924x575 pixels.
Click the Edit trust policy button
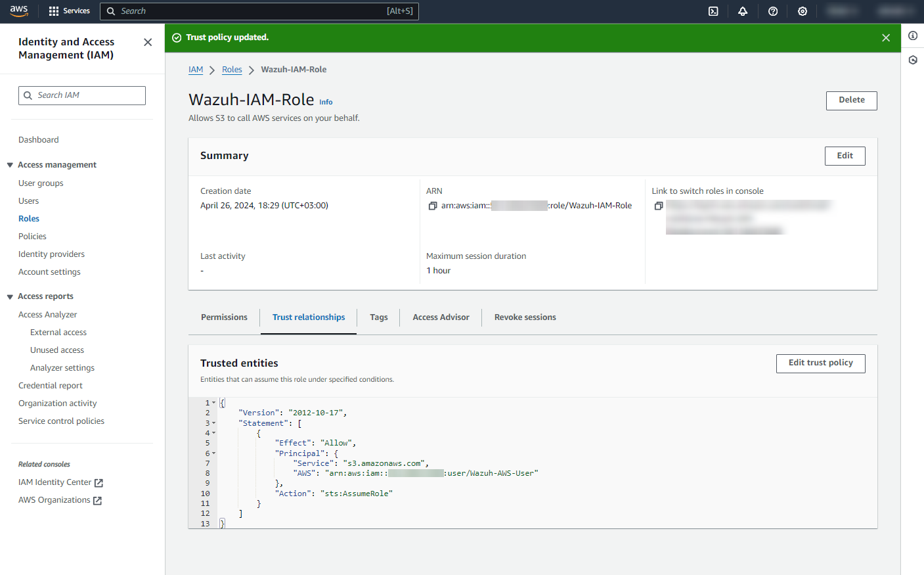coord(820,363)
